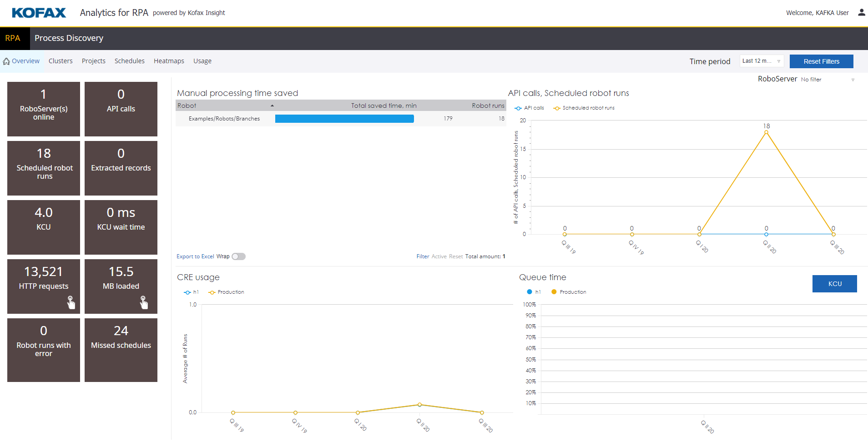Toggle API calls legend marker in chart

(518, 108)
